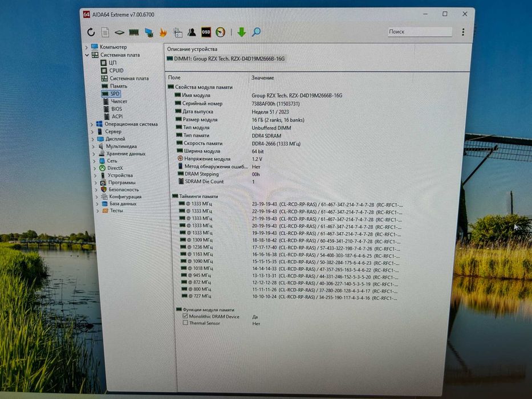The height and width of the screenshot is (399, 532).
Task: Select the Тип модуля row
Action: coord(233,128)
